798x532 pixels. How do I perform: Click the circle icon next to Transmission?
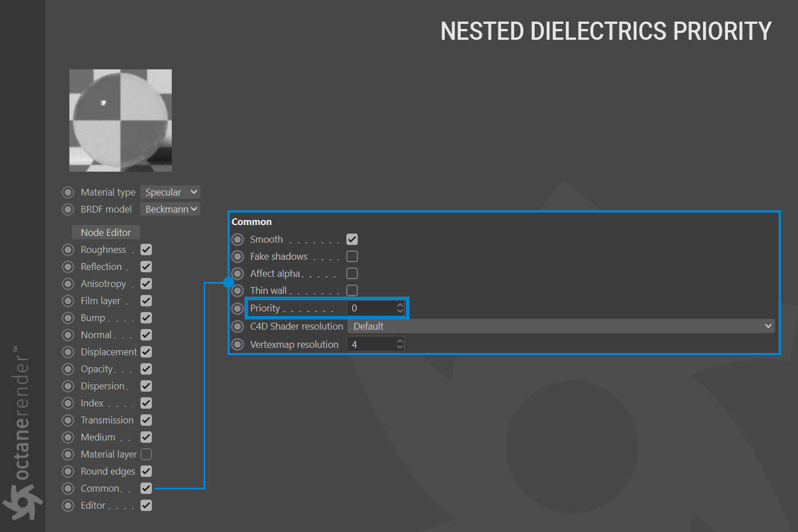click(68, 420)
